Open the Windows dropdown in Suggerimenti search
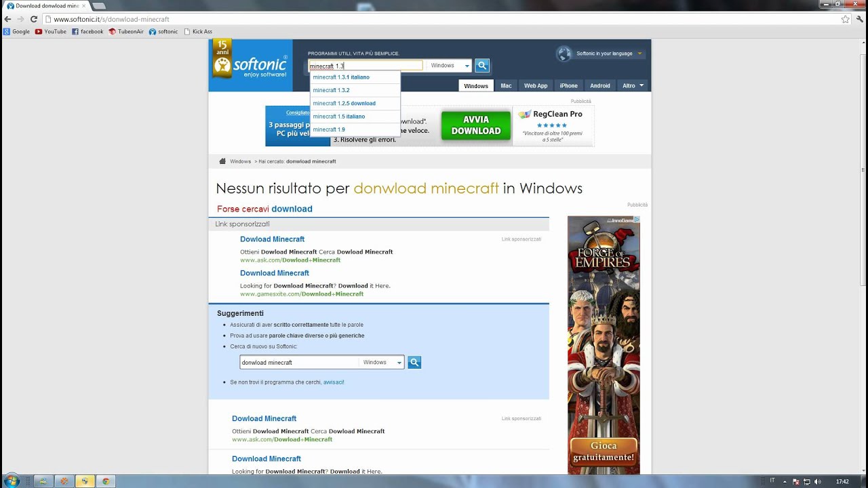This screenshot has height=488, width=868. 382,363
